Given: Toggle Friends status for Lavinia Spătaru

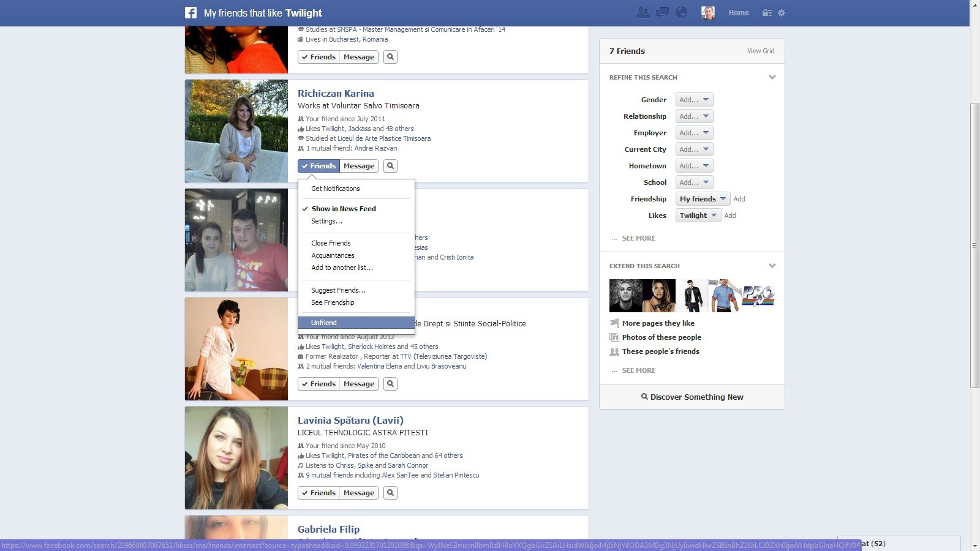Looking at the screenshot, I should [x=318, y=492].
